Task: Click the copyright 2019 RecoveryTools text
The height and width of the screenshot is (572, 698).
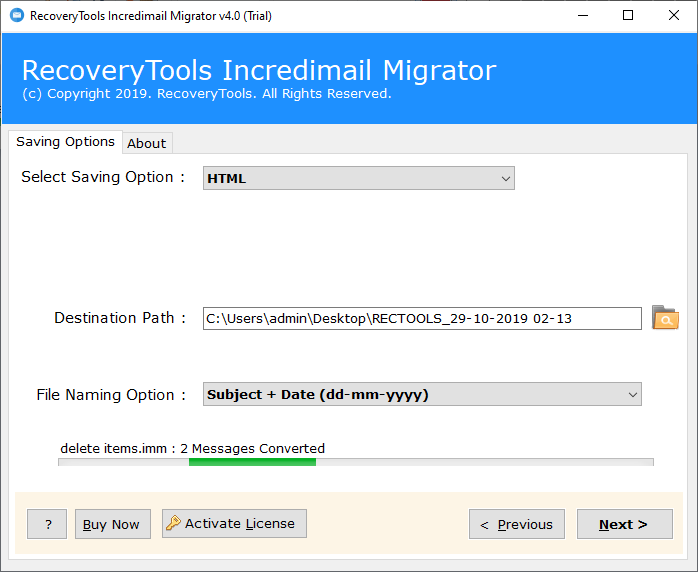Action: (207, 93)
